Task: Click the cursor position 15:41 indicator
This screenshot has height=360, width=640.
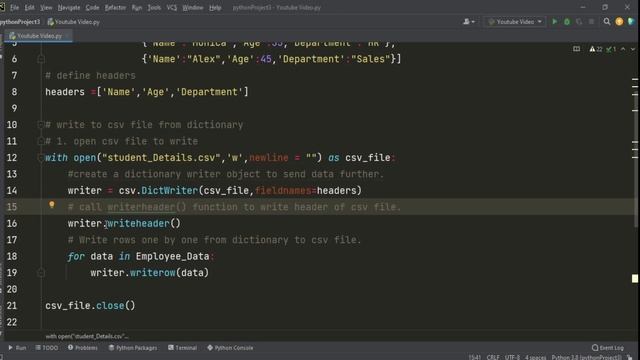Action: click(x=475, y=357)
